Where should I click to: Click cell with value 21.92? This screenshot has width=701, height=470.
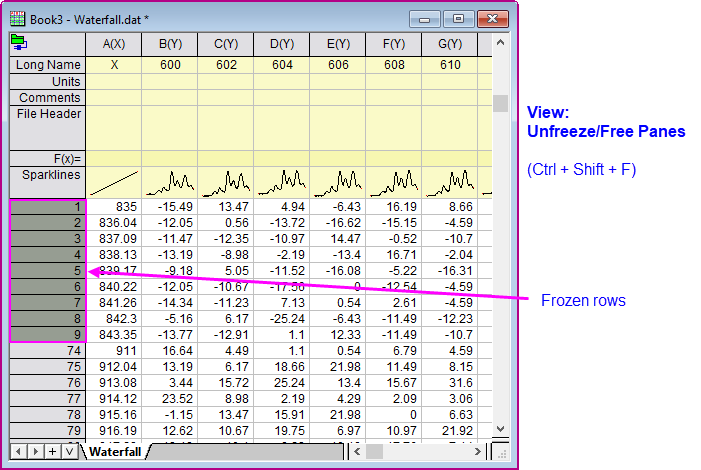pyautogui.click(x=449, y=431)
